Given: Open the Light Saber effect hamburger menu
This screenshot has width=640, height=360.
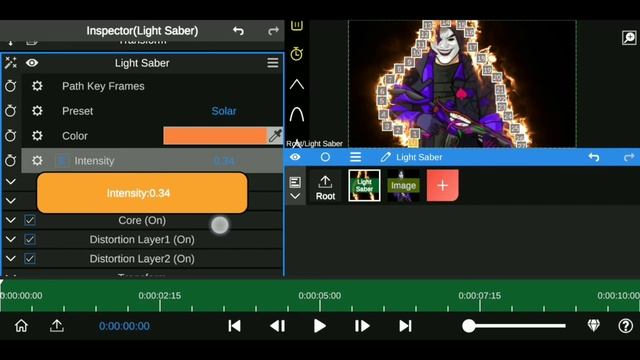Looking at the screenshot, I should tap(273, 63).
